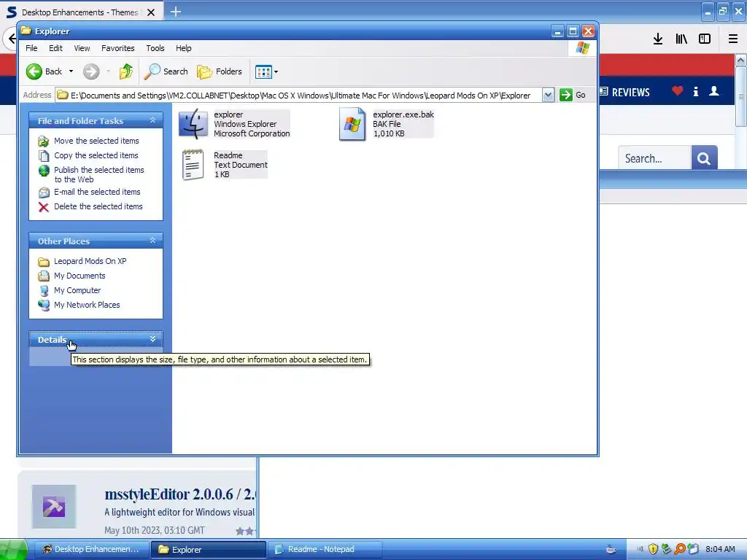747x560 pixels.
Task: Click the Publish to Web globe icon
Action: 43,171
